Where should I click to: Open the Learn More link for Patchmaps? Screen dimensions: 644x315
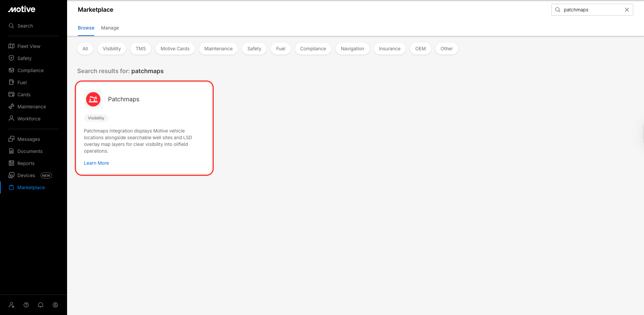(x=96, y=163)
